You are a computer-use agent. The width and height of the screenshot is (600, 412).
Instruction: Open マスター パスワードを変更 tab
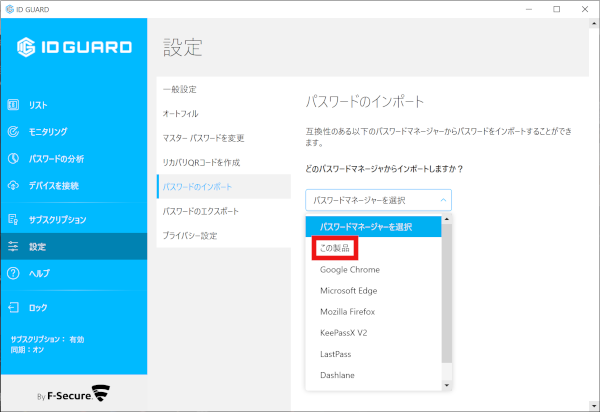click(223, 138)
